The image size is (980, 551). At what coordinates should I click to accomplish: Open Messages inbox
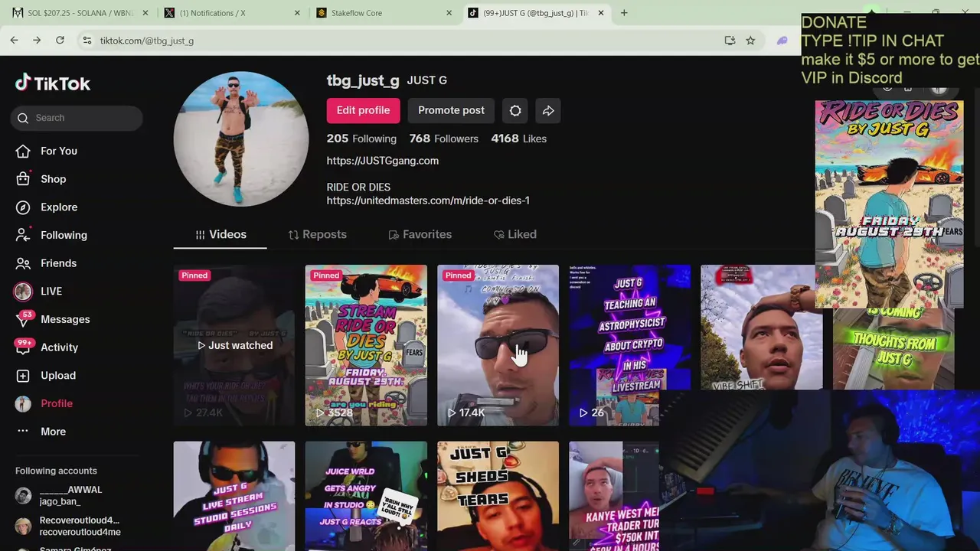pos(65,319)
